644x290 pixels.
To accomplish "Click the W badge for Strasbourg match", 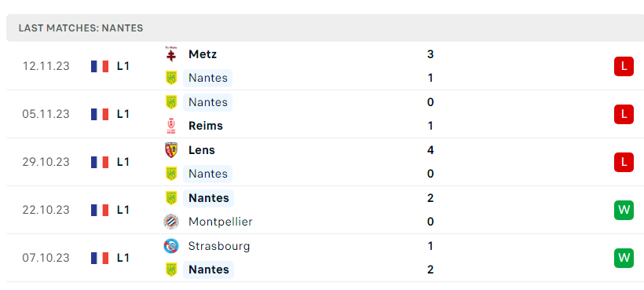I will click(x=624, y=258).
